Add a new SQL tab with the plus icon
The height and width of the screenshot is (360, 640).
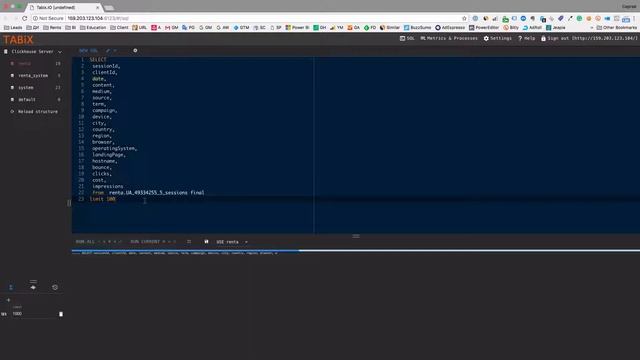pos(135,51)
